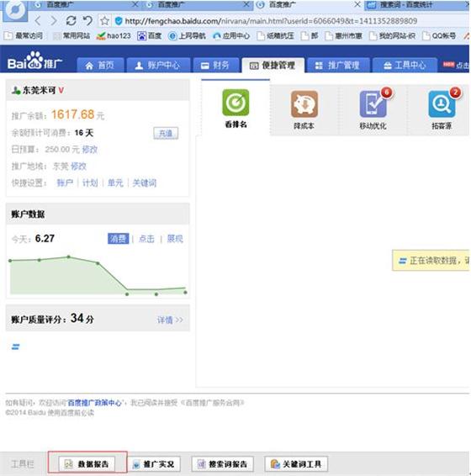Click 修改 link next to 推广地域
Image resolution: width=471 pixels, height=476 pixels.
(x=78, y=166)
